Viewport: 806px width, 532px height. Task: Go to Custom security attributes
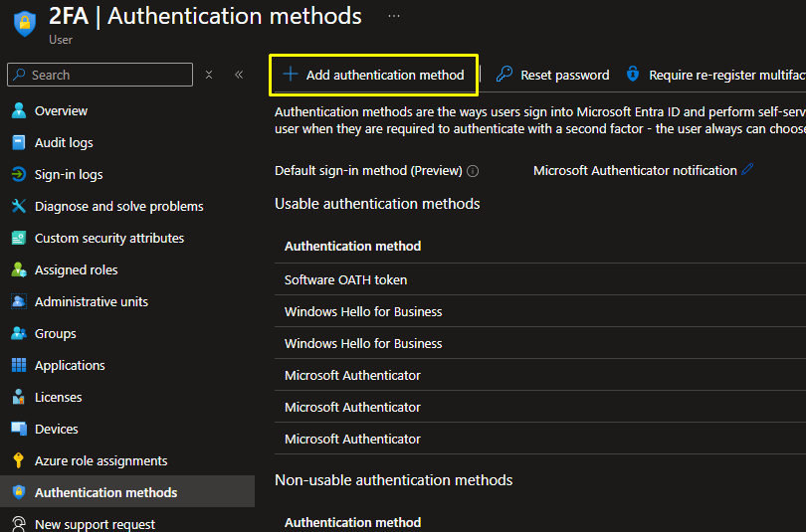click(x=108, y=238)
